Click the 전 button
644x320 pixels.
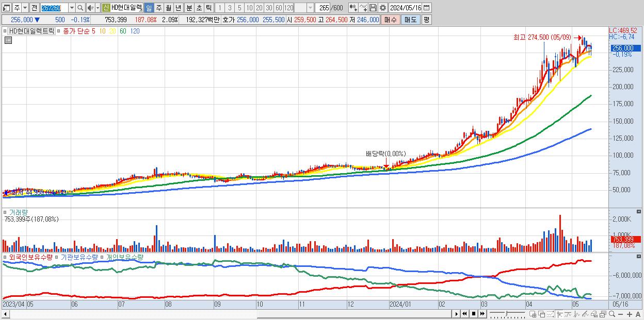[34, 8]
